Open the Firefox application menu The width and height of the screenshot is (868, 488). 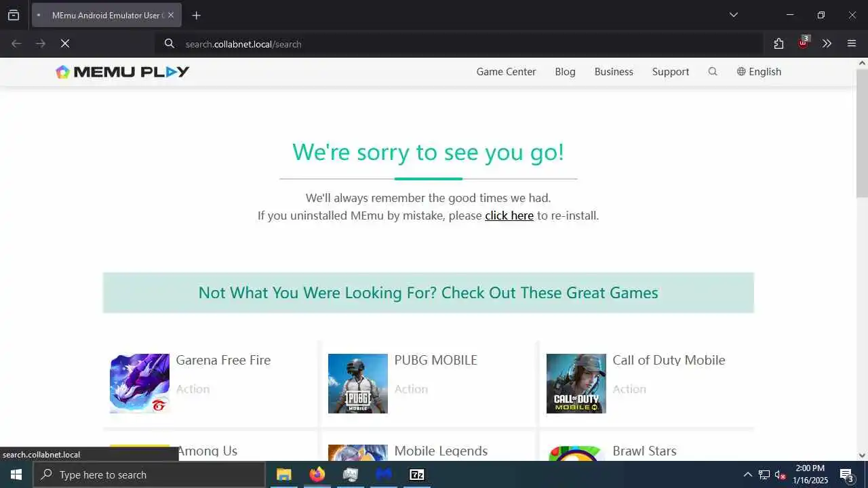[852, 43]
